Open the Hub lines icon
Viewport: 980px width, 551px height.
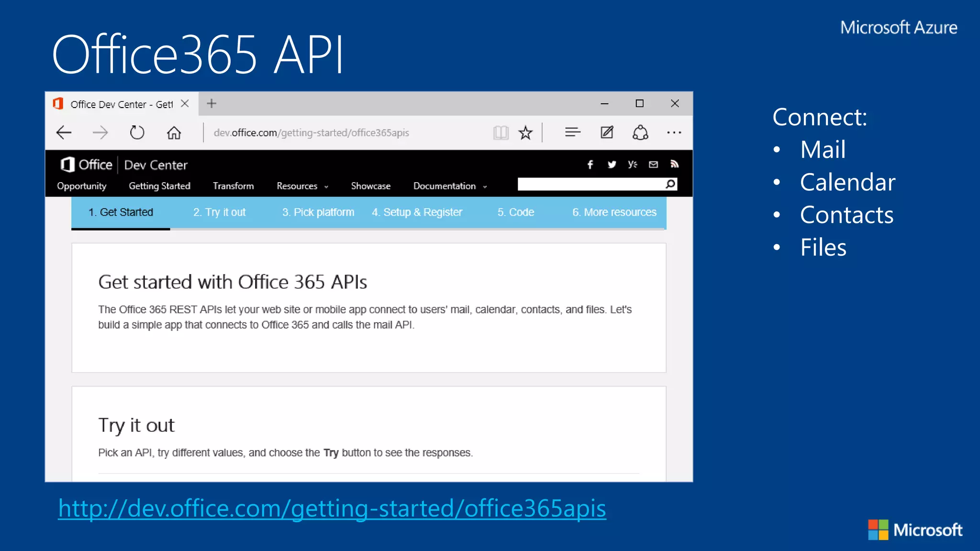coord(572,132)
